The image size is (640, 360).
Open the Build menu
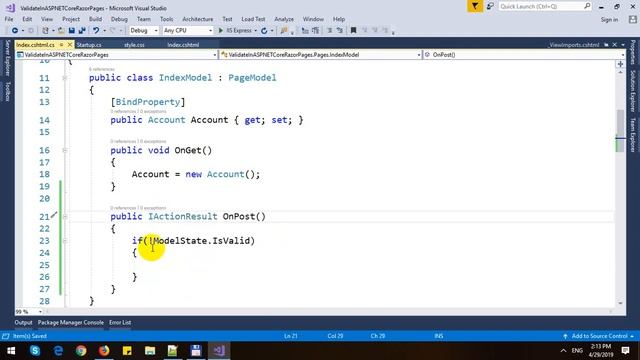click(95, 19)
